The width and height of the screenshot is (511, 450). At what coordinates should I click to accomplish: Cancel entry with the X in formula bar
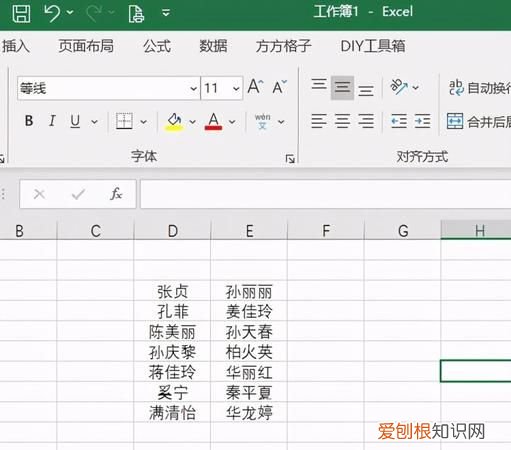tap(39, 194)
